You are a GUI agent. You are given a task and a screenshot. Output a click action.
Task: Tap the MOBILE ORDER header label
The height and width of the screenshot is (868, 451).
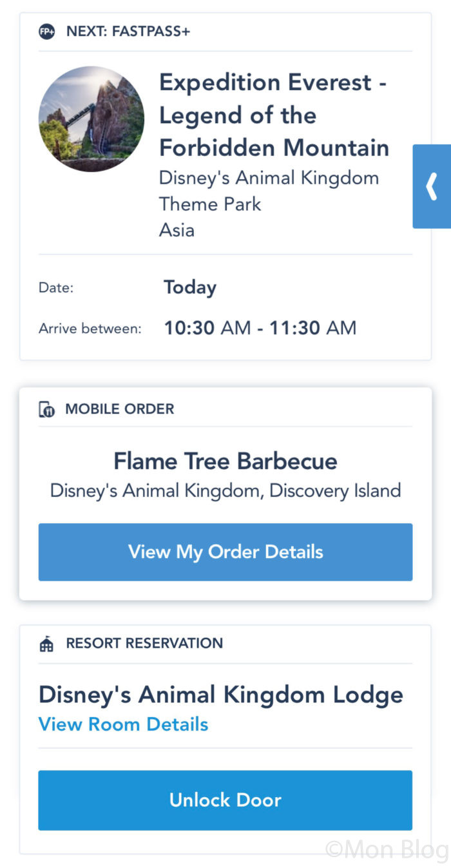tap(120, 409)
